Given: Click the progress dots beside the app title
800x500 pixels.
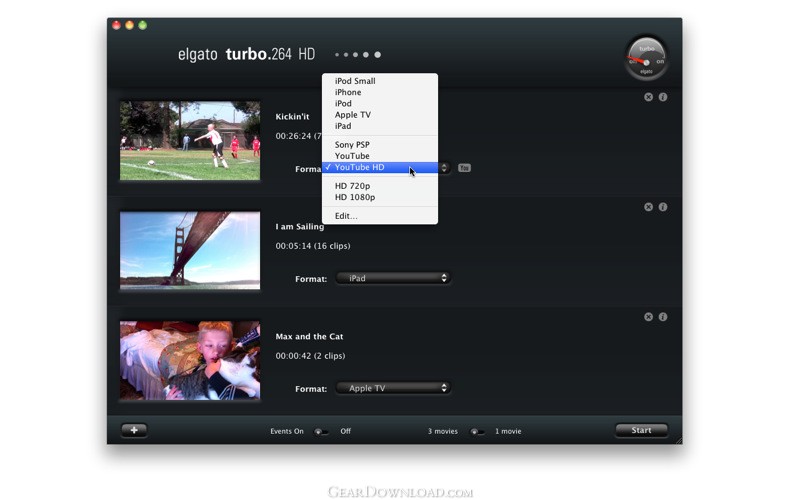Looking at the screenshot, I should 358,55.
